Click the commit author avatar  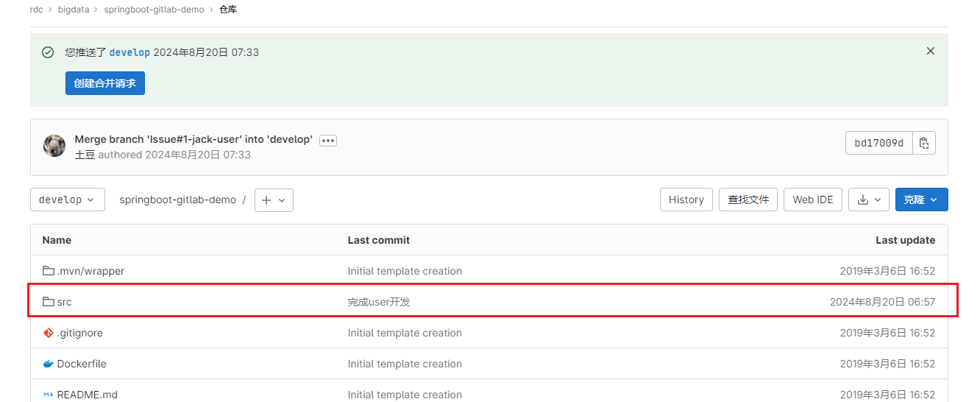point(54,146)
